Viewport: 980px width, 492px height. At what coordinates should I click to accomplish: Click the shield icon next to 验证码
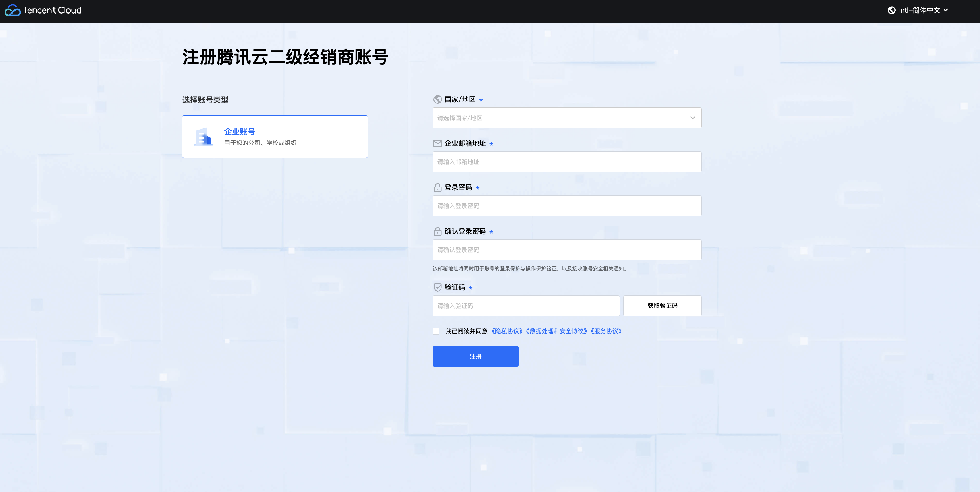(x=437, y=287)
